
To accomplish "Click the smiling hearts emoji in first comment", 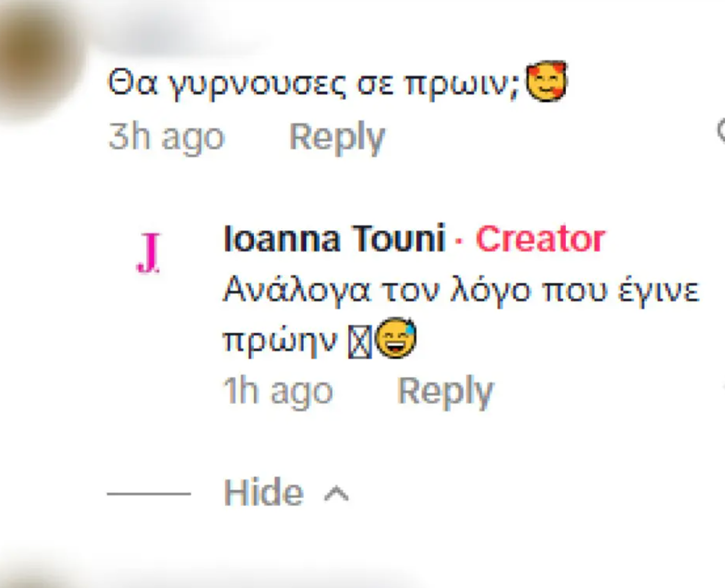I will point(546,82).
